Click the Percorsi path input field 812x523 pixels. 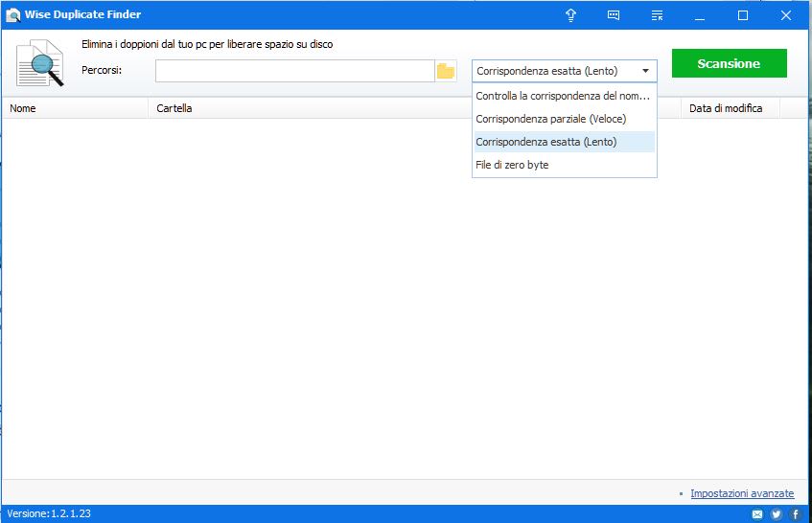point(294,71)
